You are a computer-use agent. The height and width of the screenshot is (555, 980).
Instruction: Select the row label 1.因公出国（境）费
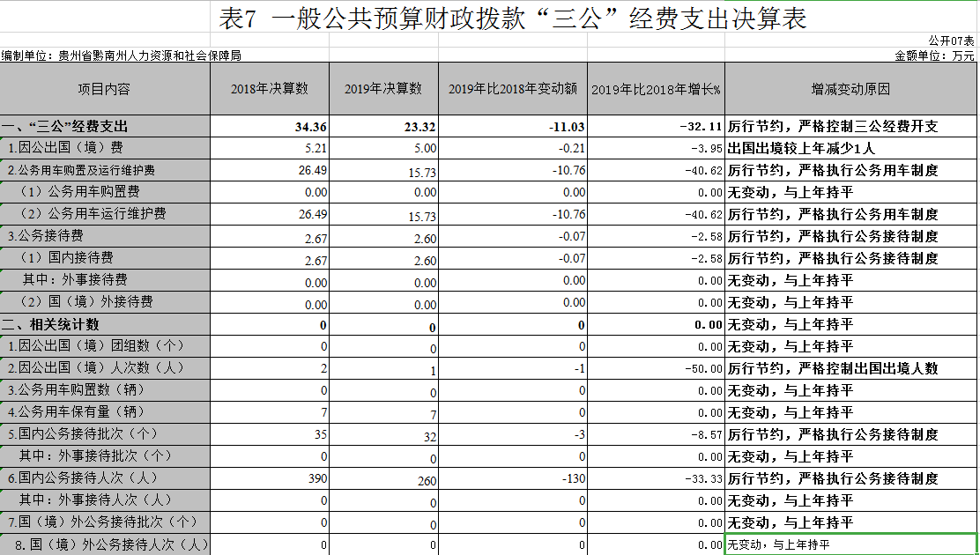(x=104, y=148)
